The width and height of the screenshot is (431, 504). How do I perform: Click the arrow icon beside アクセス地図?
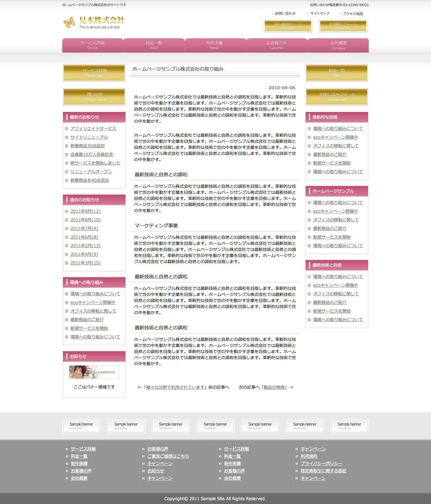[341, 14]
